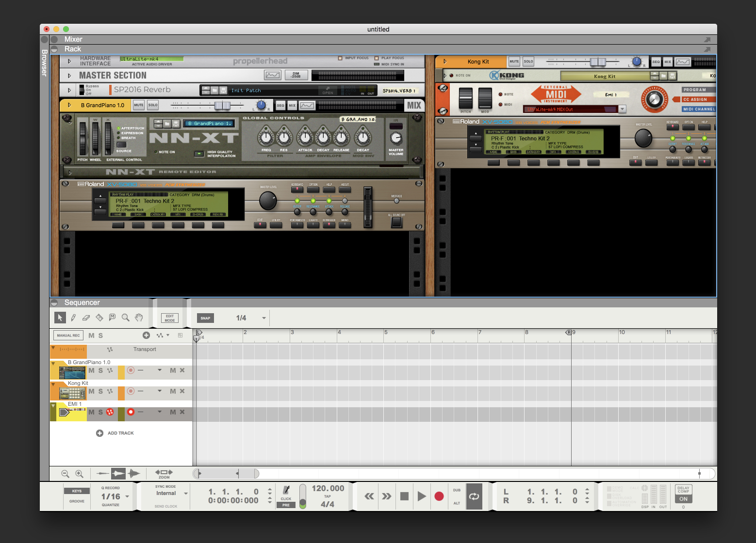This screenshot has height=543, width=756.
Task: Stop playback
Action: pyautogui.click(x=404, y=496)
